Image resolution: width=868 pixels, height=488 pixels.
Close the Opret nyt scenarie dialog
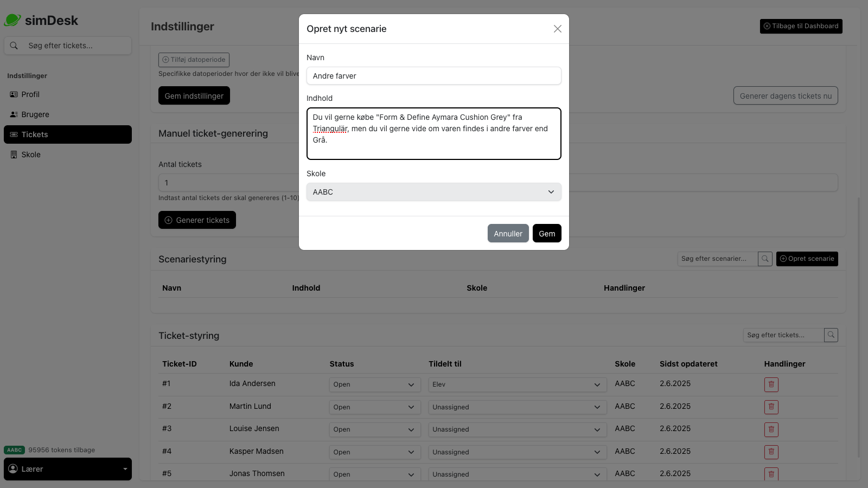[557, 29]
